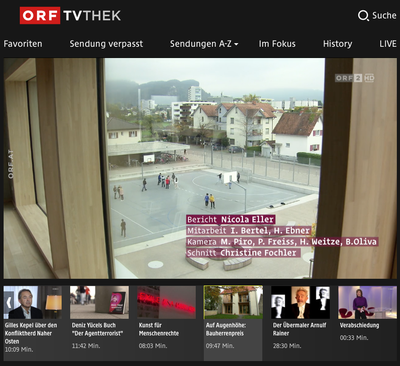Open the Im Fokus section
Viewport: 400px width, 366px height.
[277, 44]
